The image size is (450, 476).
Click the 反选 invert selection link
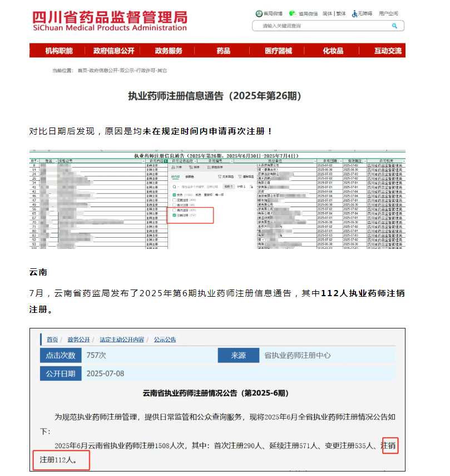[198, 195]
